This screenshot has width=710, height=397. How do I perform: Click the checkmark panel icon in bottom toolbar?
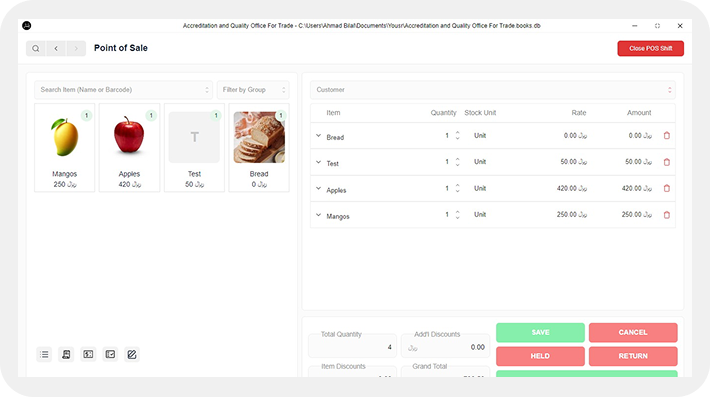tap(110, 354)
